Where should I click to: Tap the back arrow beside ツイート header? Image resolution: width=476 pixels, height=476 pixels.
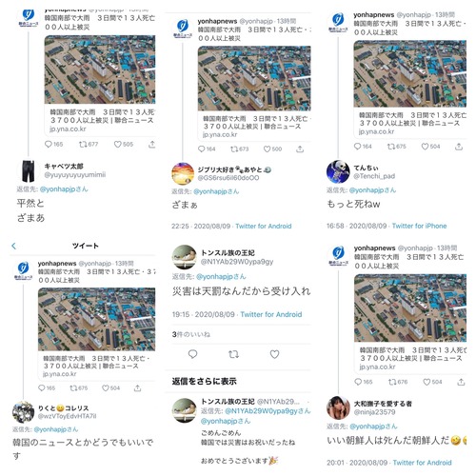point(13,246)
